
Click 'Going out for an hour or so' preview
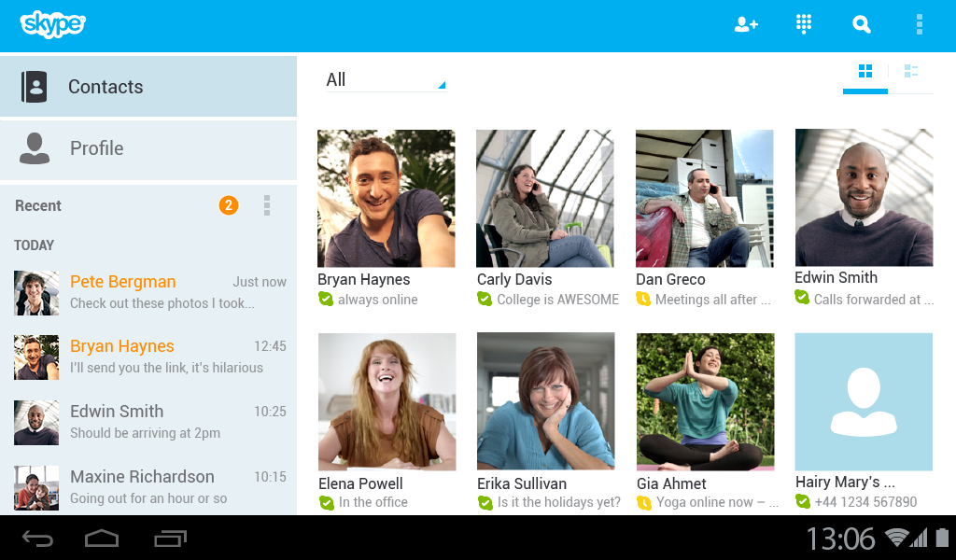click(148, 497)
